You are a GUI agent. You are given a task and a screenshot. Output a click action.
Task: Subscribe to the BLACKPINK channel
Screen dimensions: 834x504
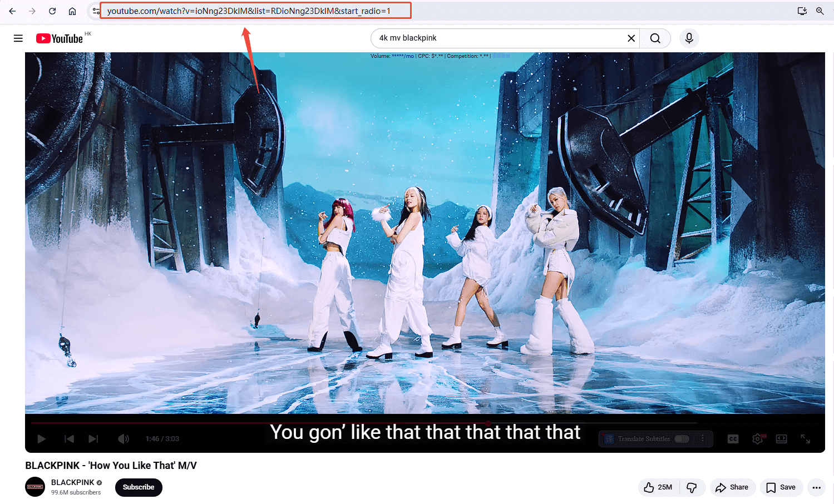click(139, 487)
